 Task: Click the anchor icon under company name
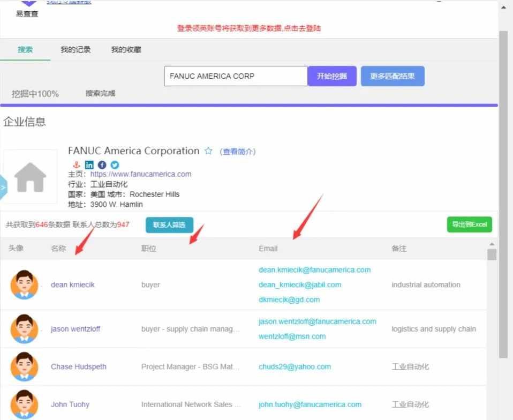point(76,164)
